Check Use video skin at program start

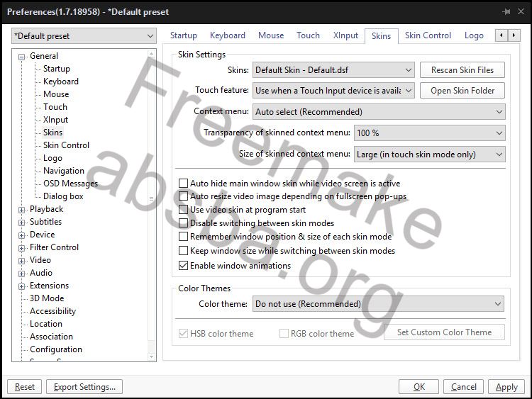183,210
